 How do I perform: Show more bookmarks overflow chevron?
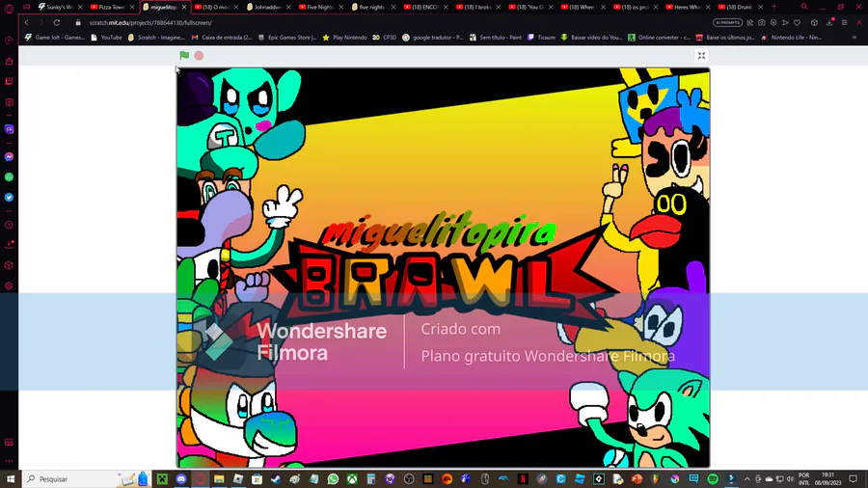854,38
